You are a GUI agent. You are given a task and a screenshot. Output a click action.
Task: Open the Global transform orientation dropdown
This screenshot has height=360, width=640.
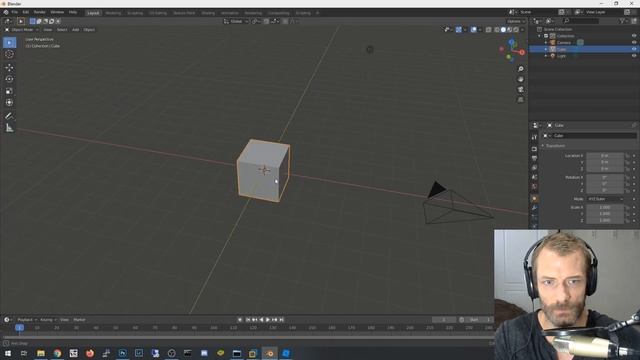pos(236,21)
